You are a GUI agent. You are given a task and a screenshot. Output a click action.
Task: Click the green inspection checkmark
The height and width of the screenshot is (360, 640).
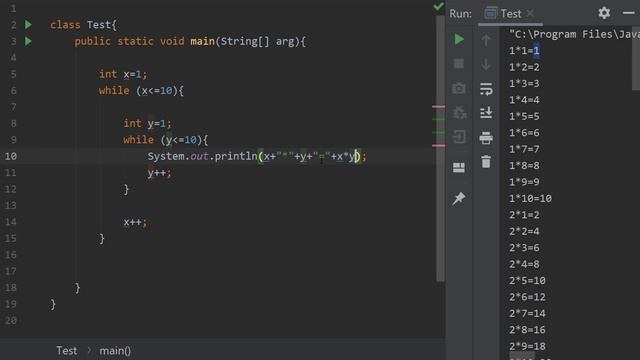(x=438, y=6)
